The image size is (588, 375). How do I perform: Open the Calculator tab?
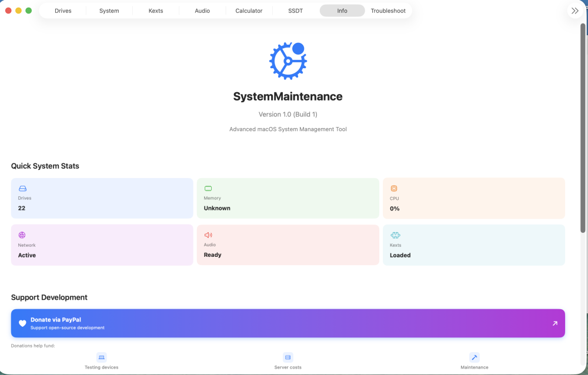tap(249, 11)
